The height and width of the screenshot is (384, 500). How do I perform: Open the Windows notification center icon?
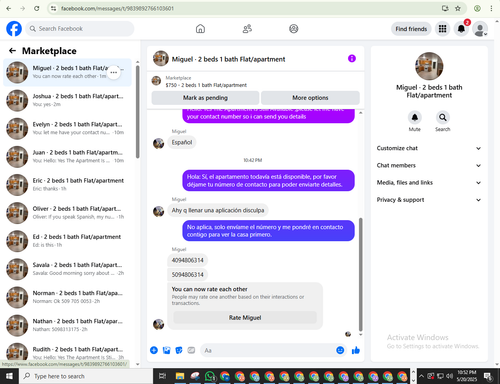(x=488, y=376)
